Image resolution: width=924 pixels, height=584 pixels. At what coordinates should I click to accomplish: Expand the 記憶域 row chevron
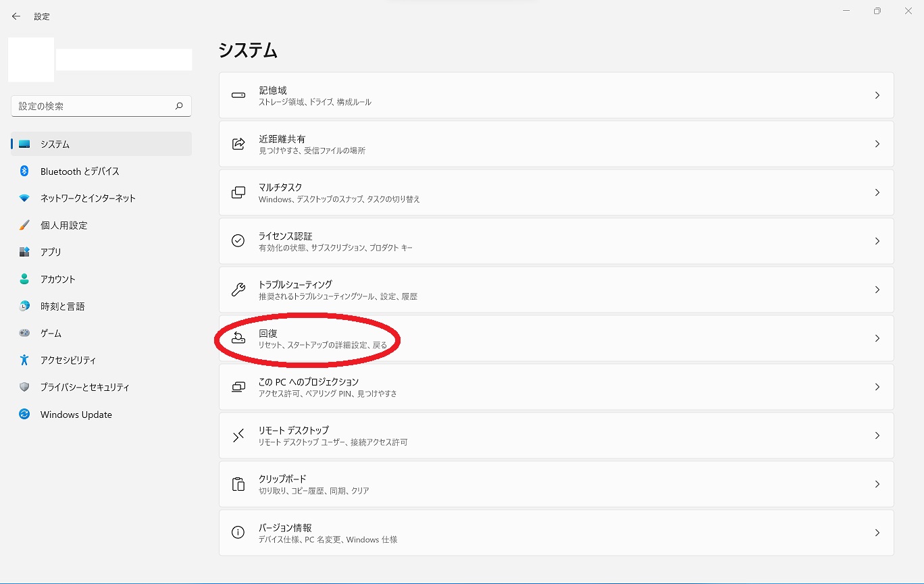pyautogui.click(x=877, y=95)
